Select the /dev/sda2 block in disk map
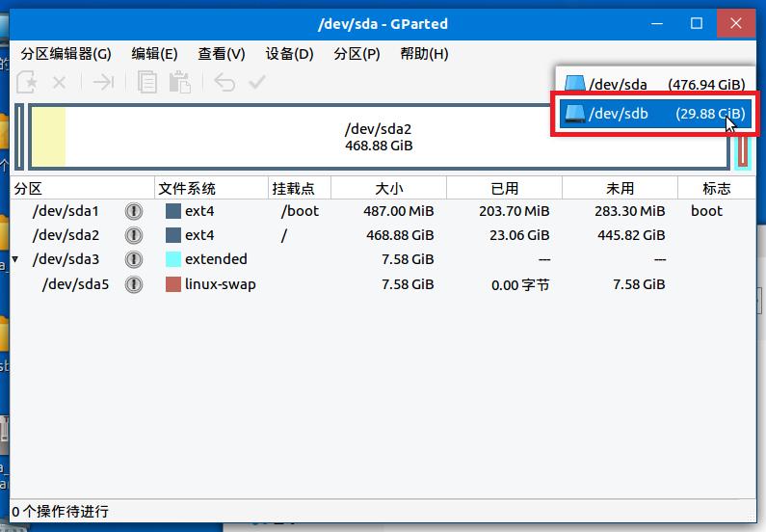766x532 pixels. [x=379, y=137]
